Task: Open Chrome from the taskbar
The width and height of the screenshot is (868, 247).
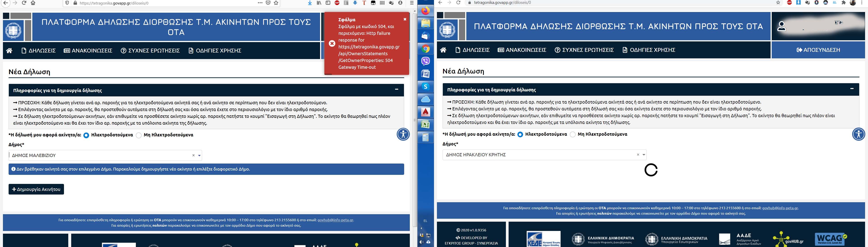Action: click(426, 49)
